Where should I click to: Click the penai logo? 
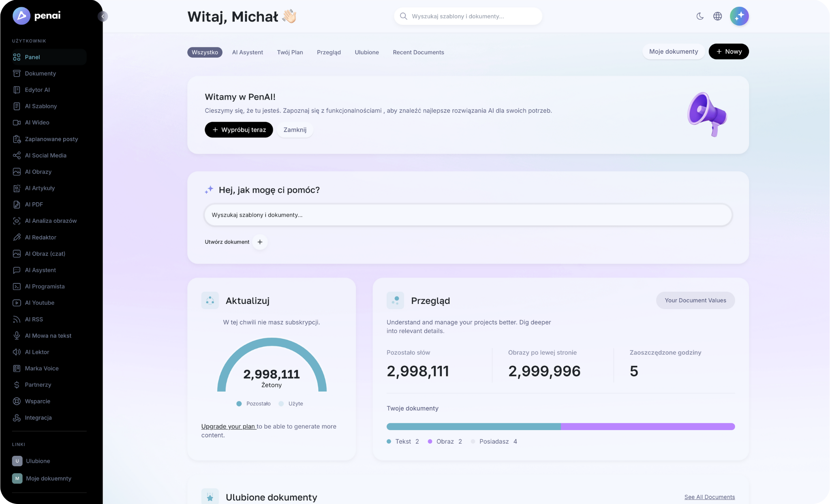pyautogui.click(x=39, y=16)
